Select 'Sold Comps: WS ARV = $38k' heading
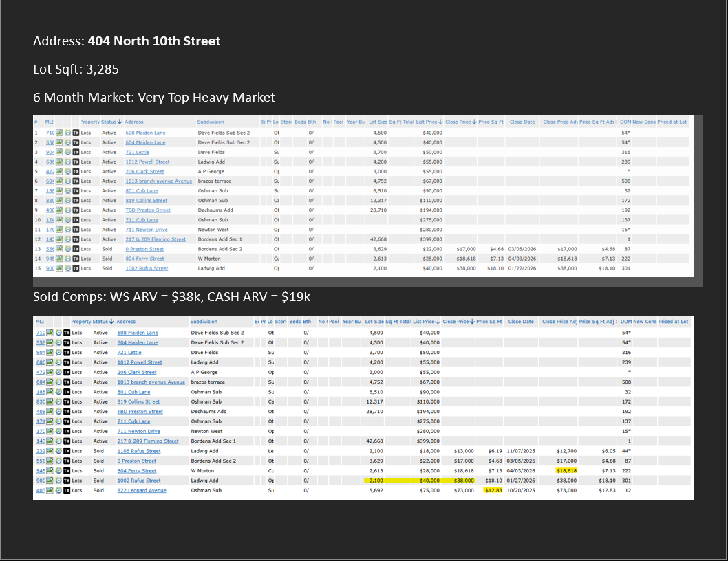728x561 pixels. pos(118,296)
